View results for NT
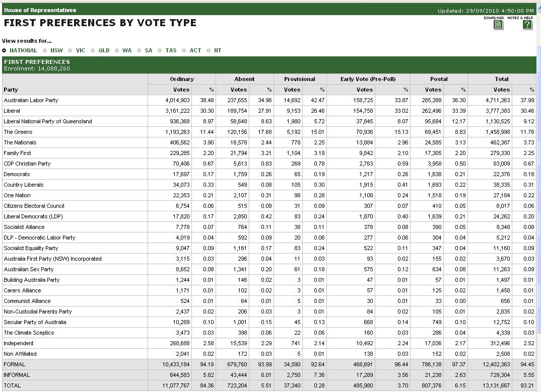 pyautogui.click(x=209, y=50)
